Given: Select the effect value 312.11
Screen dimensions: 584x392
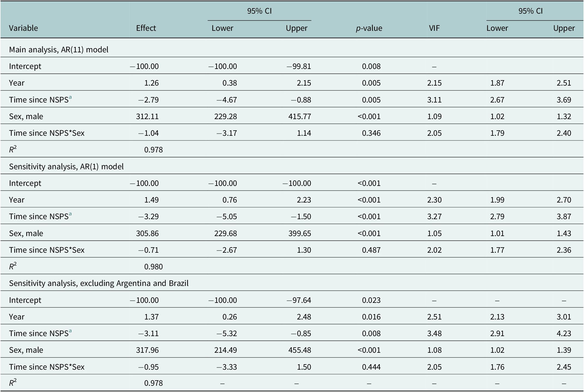Looking at the screenshot, I should coord(147,116).
